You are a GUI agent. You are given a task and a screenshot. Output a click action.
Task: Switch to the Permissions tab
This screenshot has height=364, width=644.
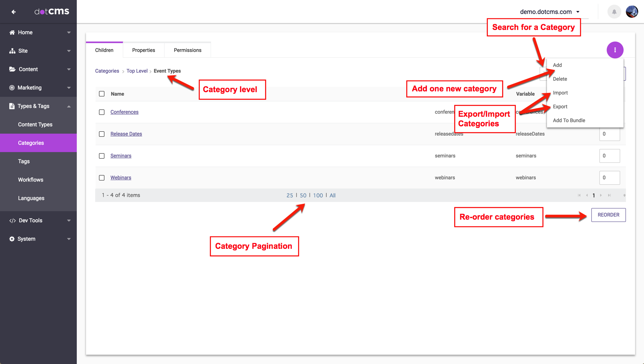[187, 50]
